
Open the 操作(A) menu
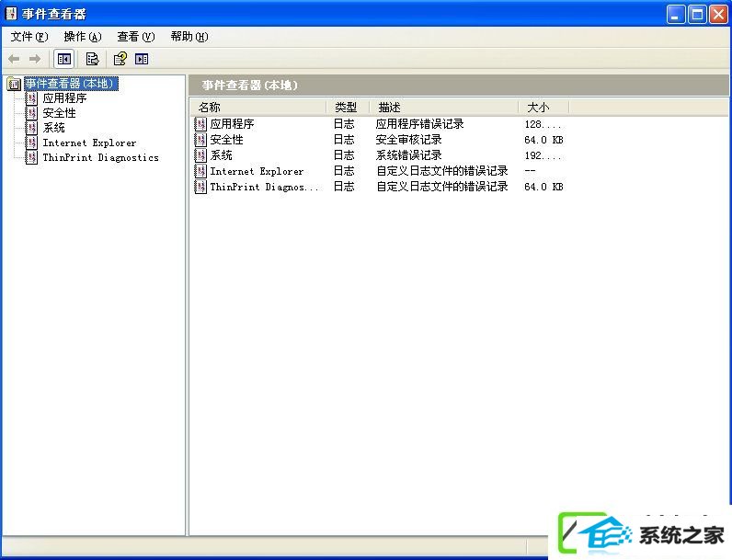pyautogui.click(x=83, y=37)
